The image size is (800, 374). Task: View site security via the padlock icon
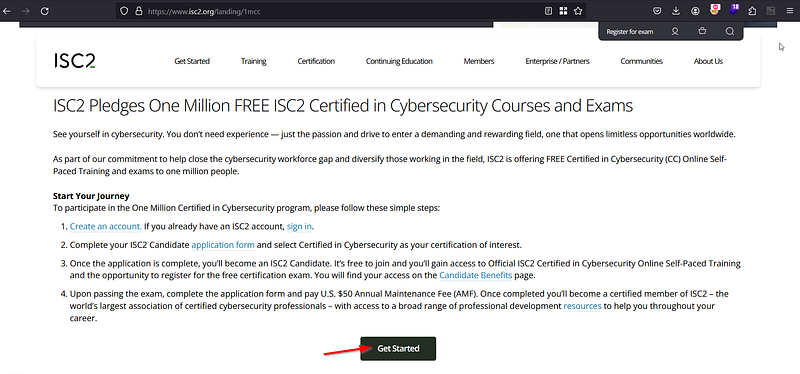point(138,11)
